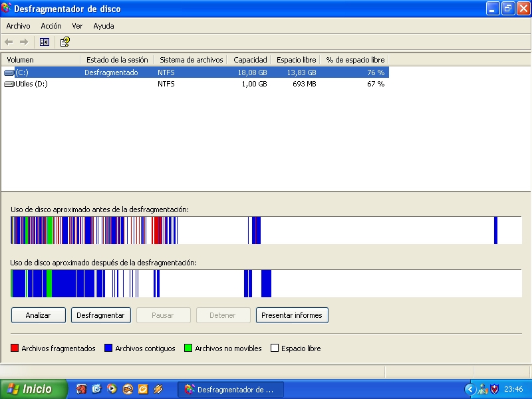
Task: Click the Presentar informes button
Action: click(292, 315)
